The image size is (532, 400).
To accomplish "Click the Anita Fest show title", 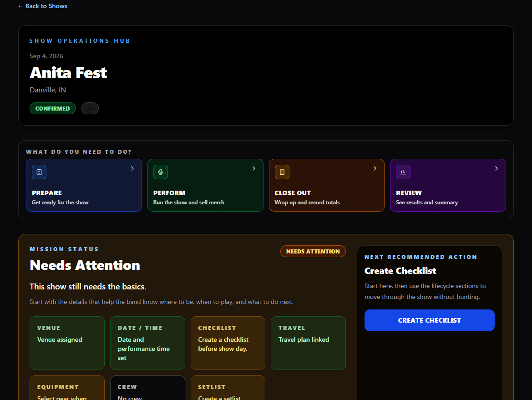I will coord(68,73).
